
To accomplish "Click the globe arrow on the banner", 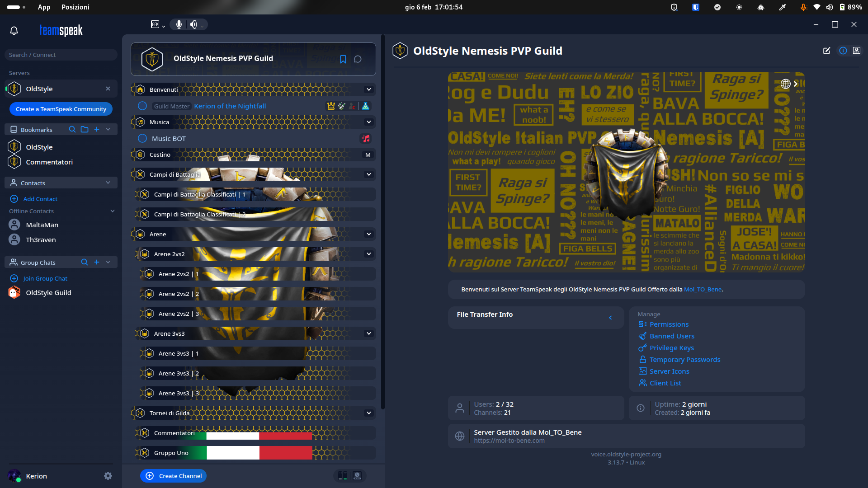I will click(789, 84).
